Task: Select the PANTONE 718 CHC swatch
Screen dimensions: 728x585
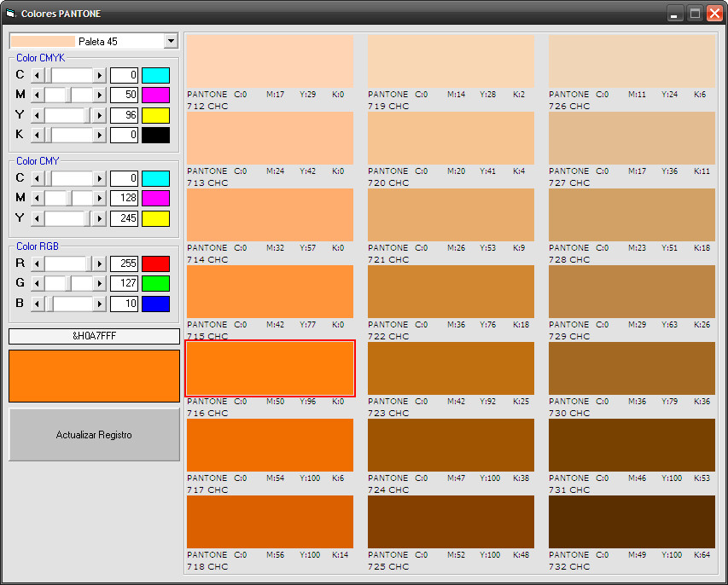Action: tap(271, 522)
